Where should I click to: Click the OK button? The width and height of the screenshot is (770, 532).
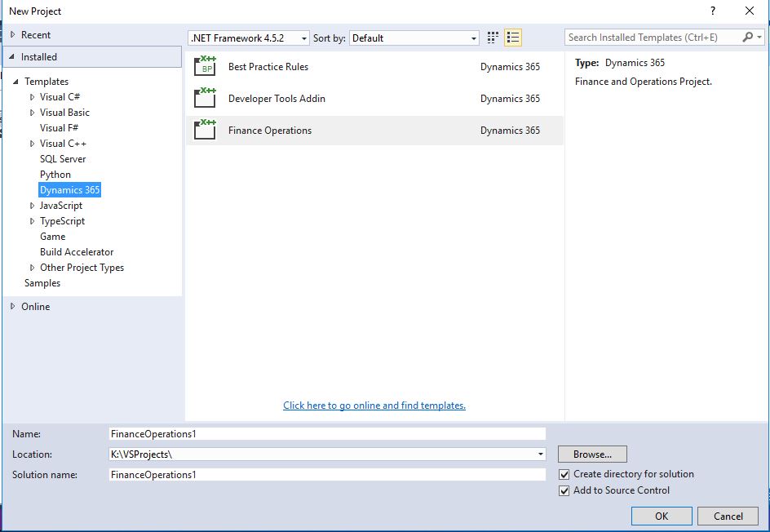tap(662, 516)
